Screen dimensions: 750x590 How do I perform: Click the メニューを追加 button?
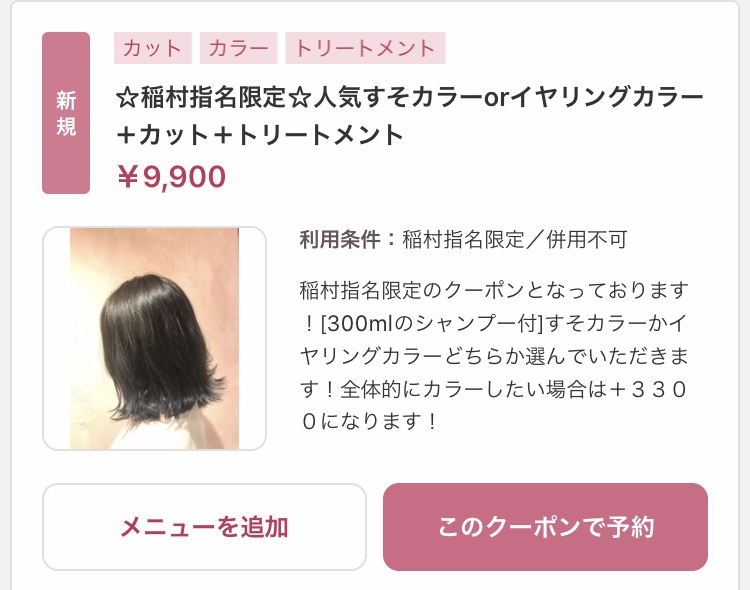[x=204, y=527]
